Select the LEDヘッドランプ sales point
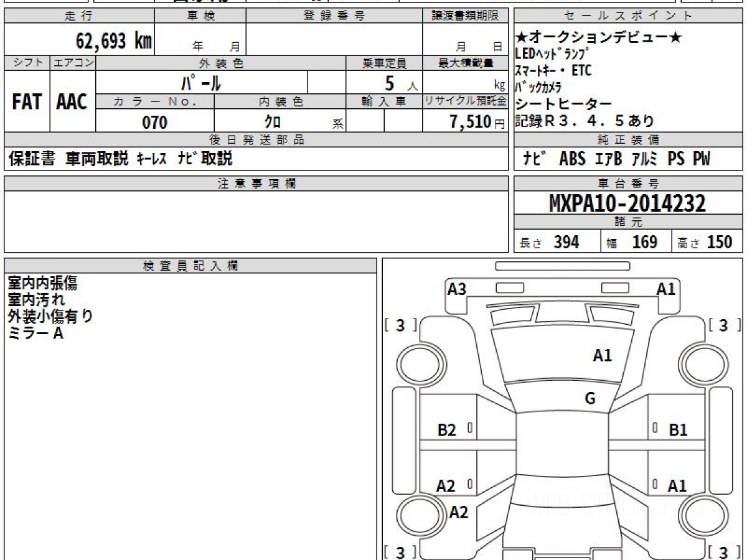747x560 pixels. pyautogui.click(x=552, y=54)
